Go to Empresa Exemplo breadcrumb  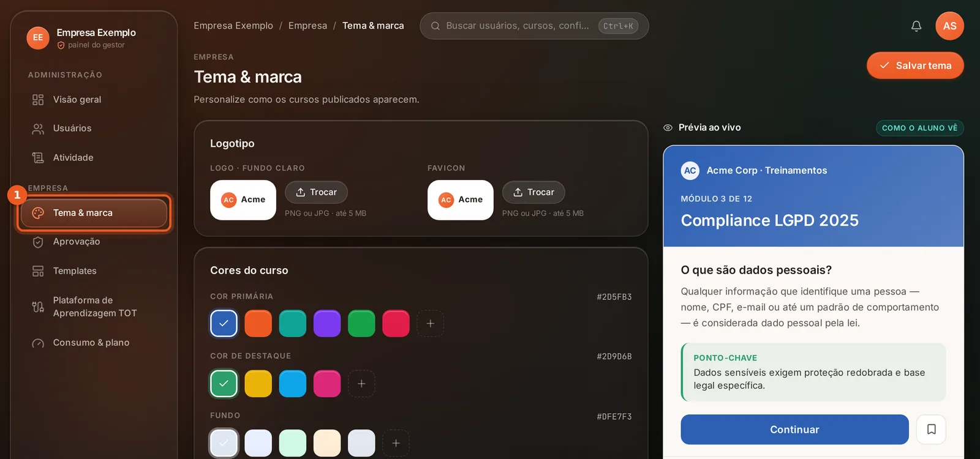pos(233,26)
